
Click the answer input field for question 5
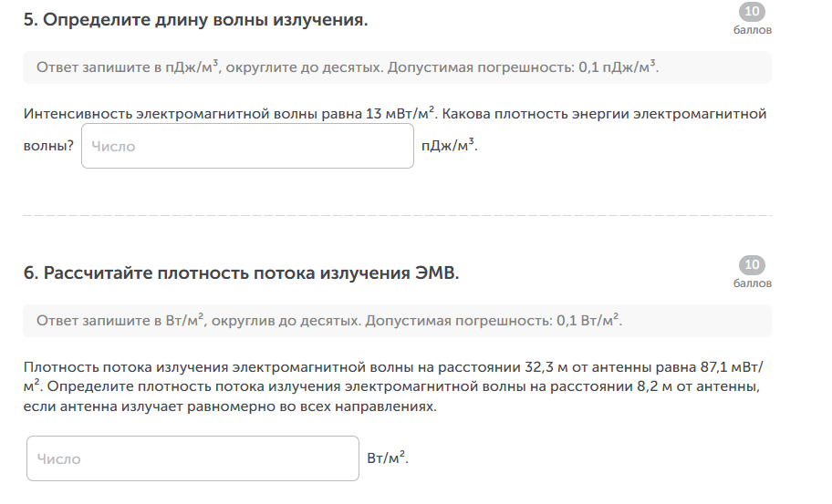(247, 146)
